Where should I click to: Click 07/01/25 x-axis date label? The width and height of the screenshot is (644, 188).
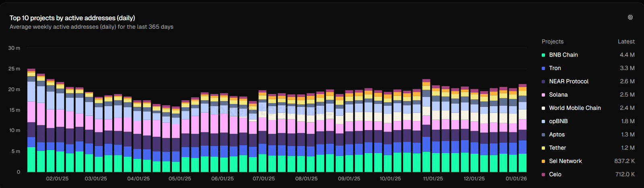point(264,179)
